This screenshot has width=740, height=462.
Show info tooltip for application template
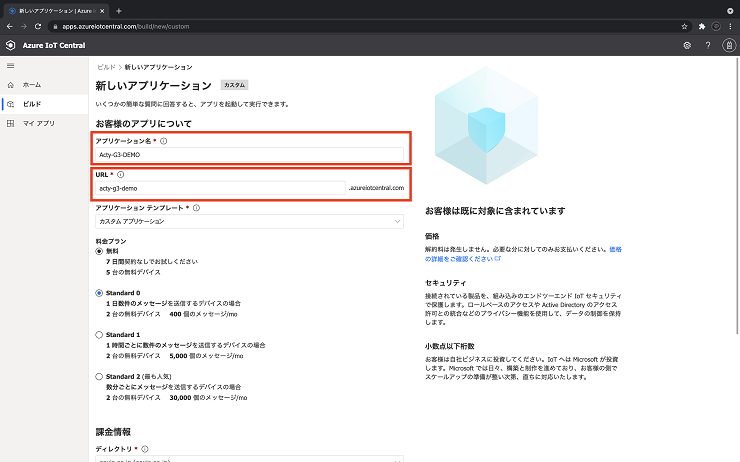pos(196,208)
